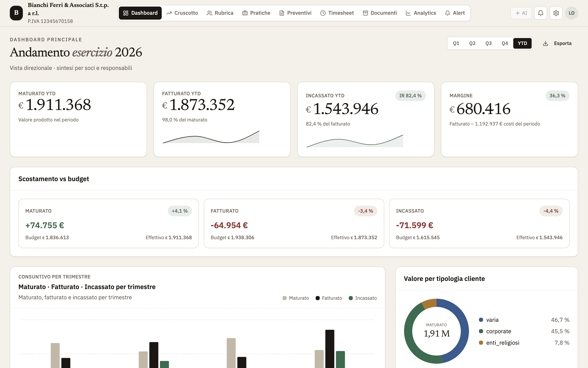Open Documenti section
Image resolution: width=588 pixels, height=368 pixels.
click(380, 13)
